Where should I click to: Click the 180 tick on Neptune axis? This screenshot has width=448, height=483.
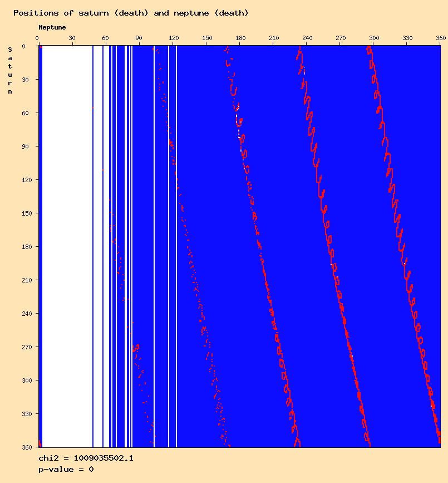point(240,38)
